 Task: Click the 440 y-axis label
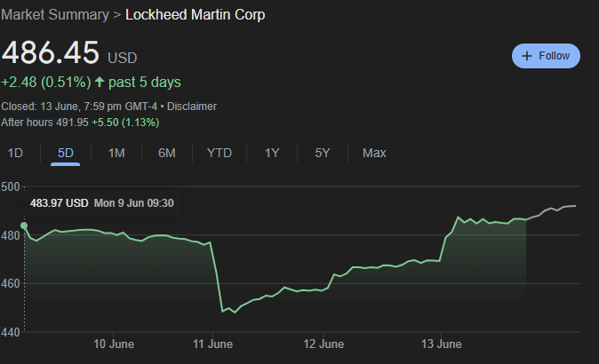[x=11, y=332]
